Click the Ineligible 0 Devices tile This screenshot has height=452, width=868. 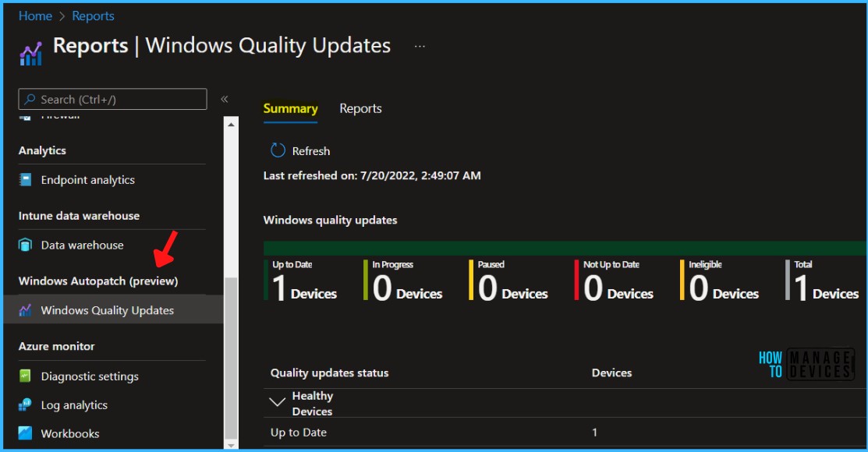pyautogui.click(x=720, y=281)
